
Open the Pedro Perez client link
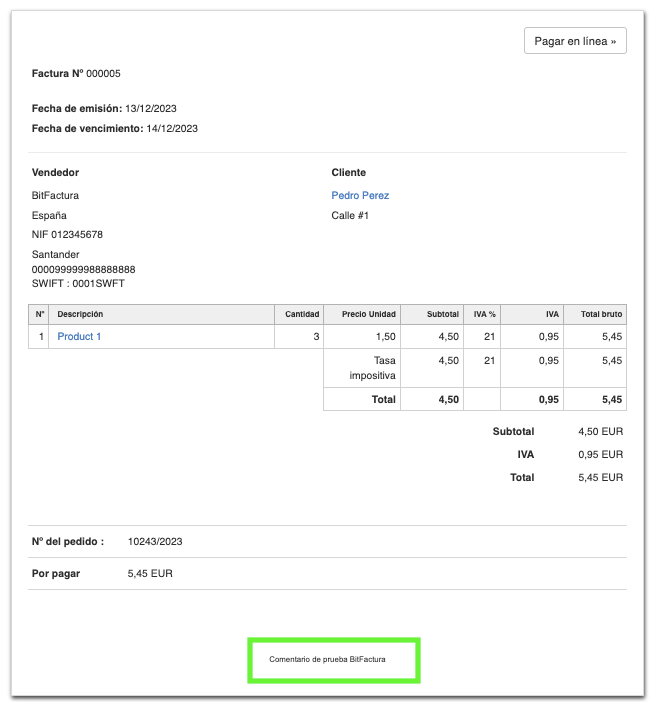point(360,196)
